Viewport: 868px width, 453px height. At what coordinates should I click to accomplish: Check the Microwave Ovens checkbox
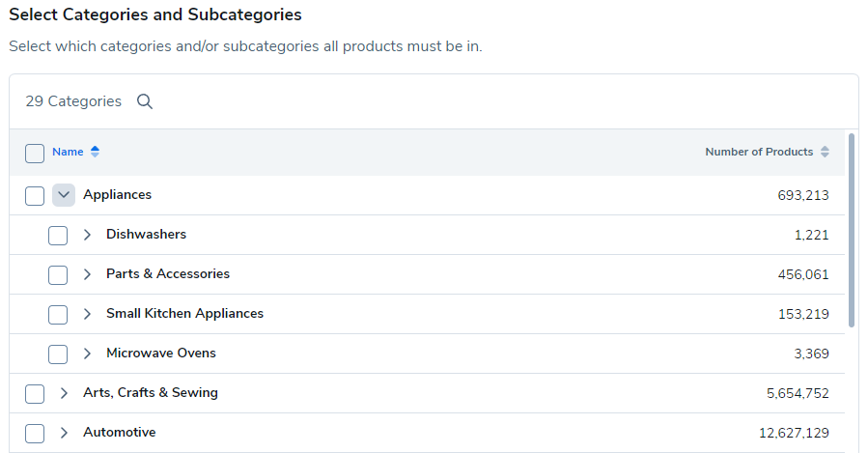[58, 354]
